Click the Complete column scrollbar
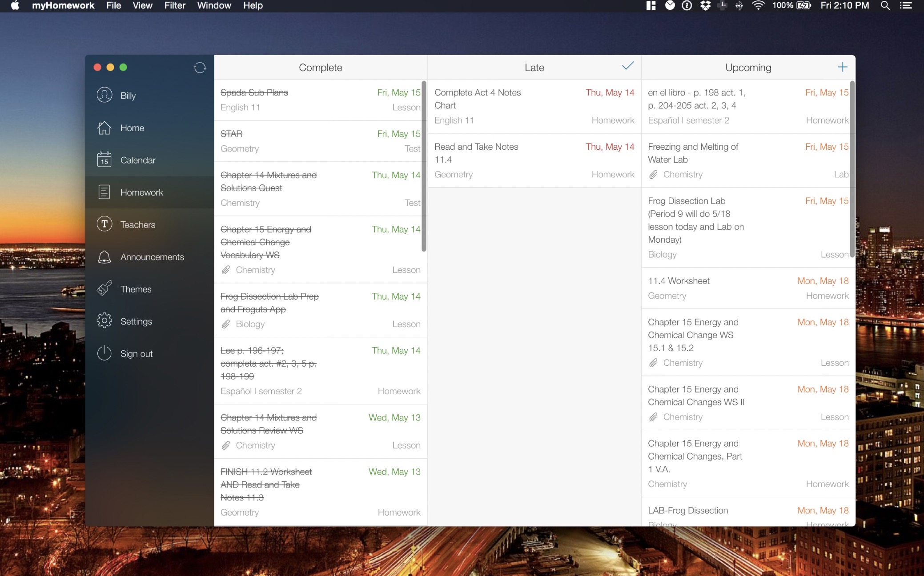 click(x=424, y=167)
